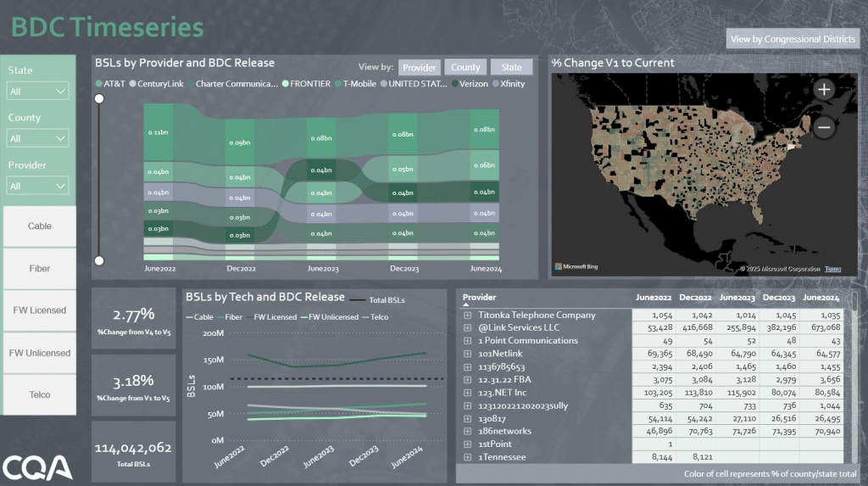Click the top handle of ribbon chart slider
This screenshot has width=868, height=486.
tap(99, 98)
